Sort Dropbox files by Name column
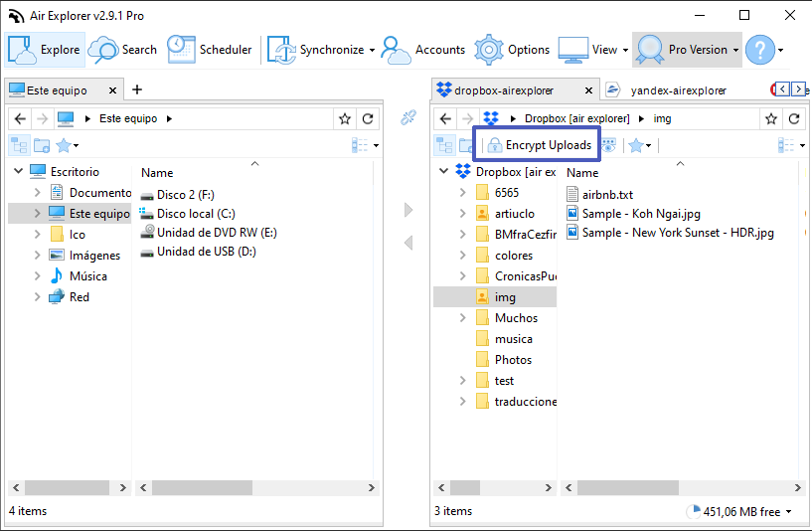Viewport: 812px width, 531px height. click(x=582, y=172)
